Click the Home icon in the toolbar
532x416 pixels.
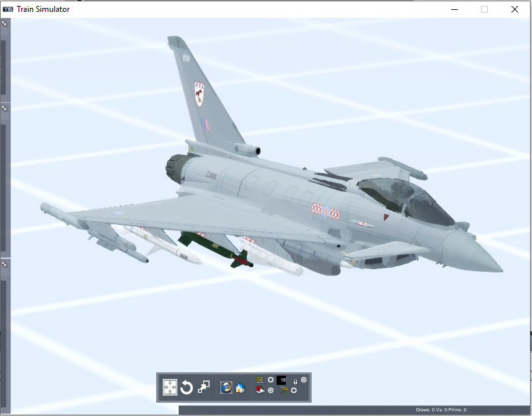coord(240,388)
